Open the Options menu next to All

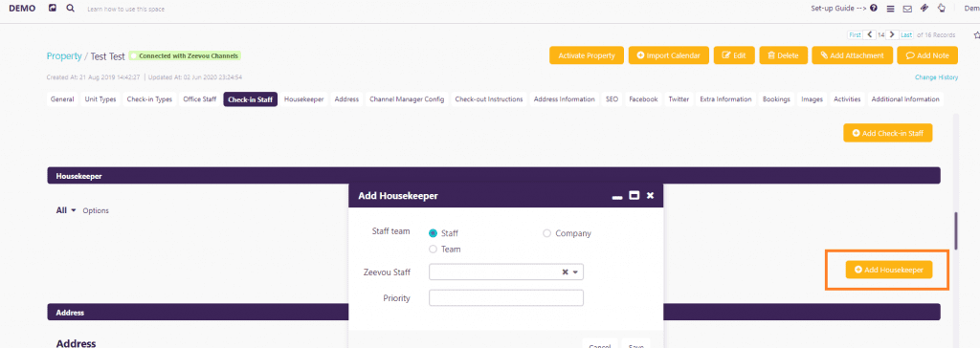(x=96, y=211)
